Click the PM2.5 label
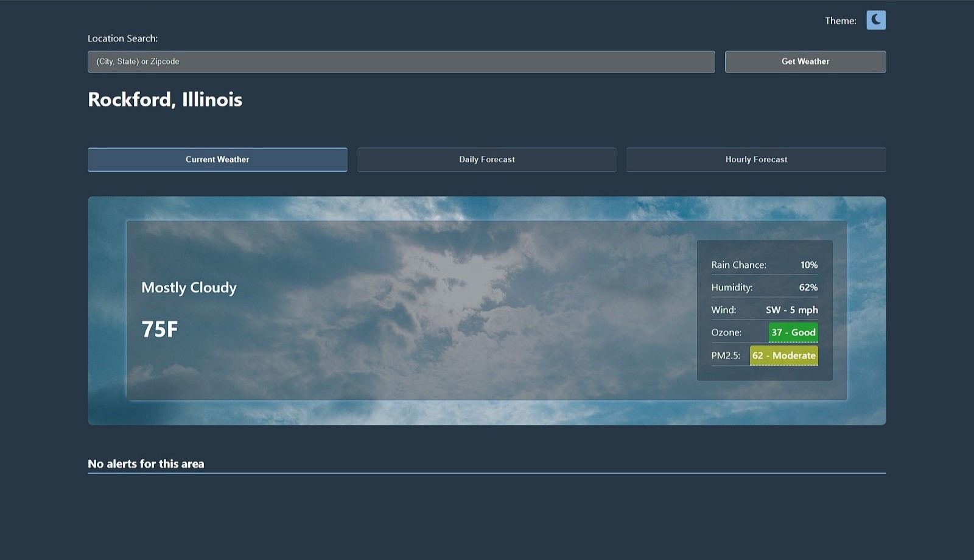Viewport: 974px width, 560px height. pos(726,355)
